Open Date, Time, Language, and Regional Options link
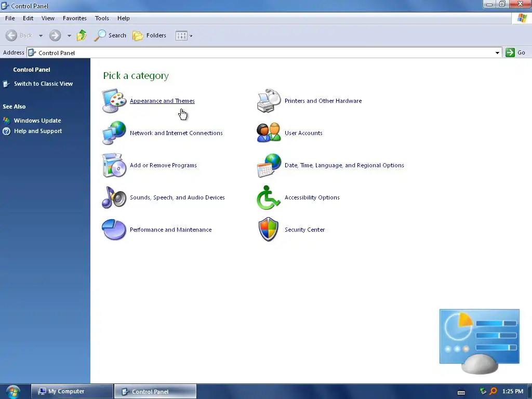The width and height of the screenshot is (532, 399). (x=344, y=165)
